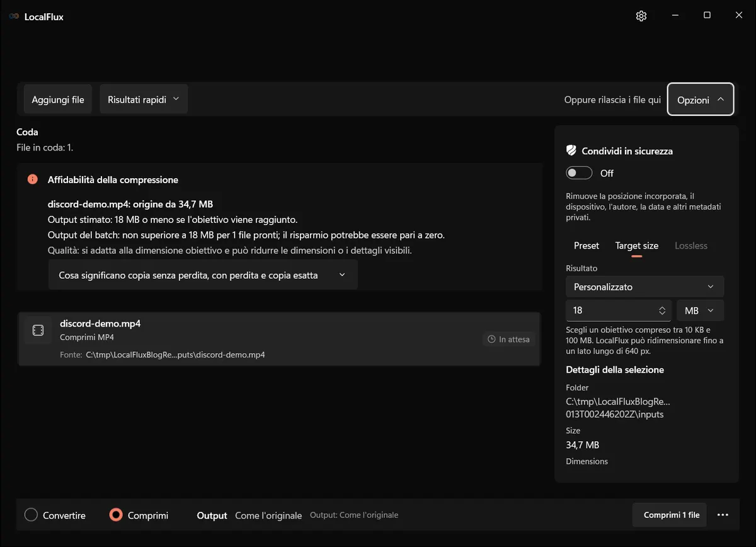Expand Cosa significano copia senza perdita explanation
The width and height of the screenshot is (756, 547).
[x=203, y=275]
